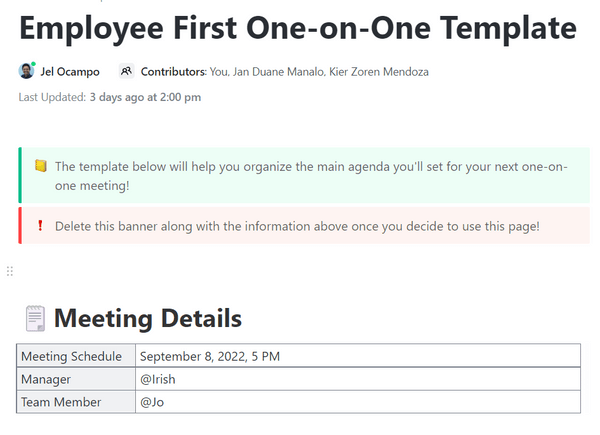Click the Employee First One-on-One Template title
This screenshot has height=435, width=600.
coord(298,28)
